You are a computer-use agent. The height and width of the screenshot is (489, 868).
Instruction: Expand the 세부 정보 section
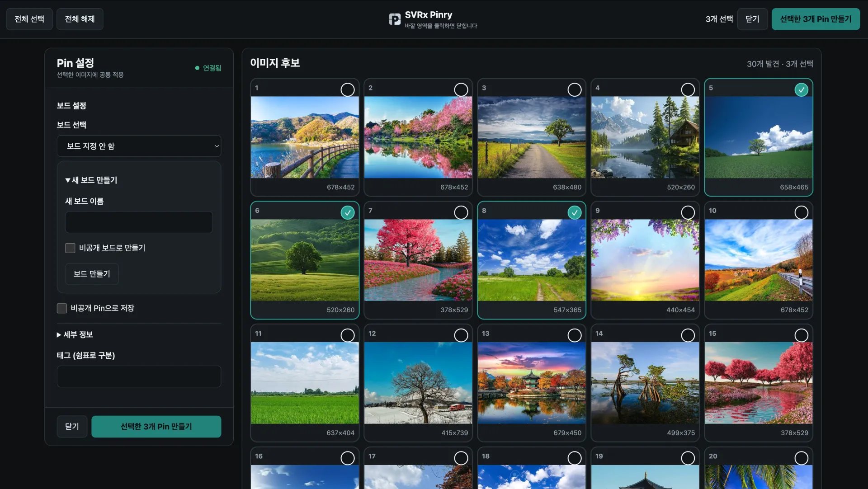[75, 334]
